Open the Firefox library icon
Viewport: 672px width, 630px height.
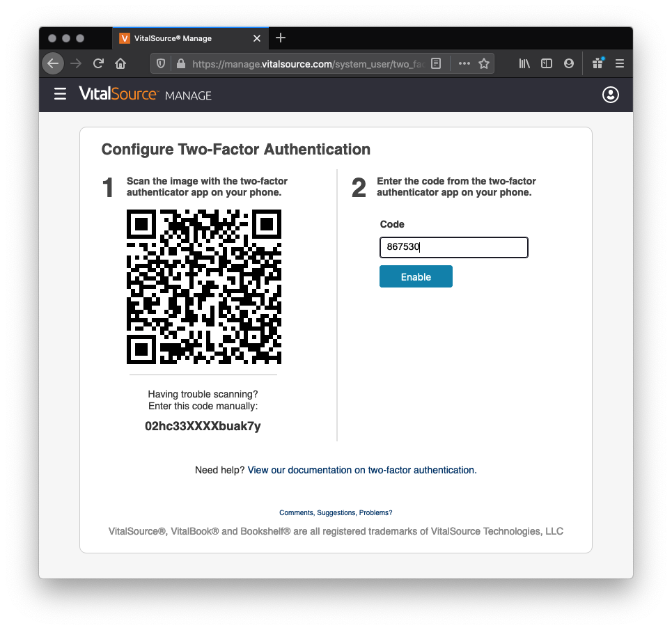[x=524, y=63]
